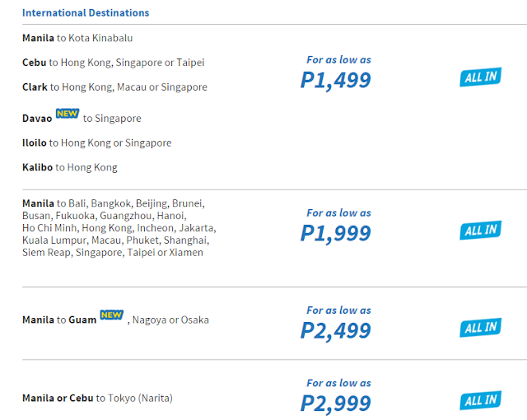Click the ALL IN badge for P2,499 fare
The width and height of the screenshot is (527, 420).
click(x=481, y=328)
